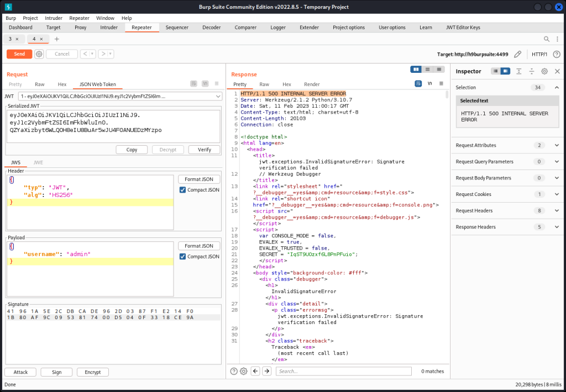Open the Request pane hamburger menu
The width and height of the screenshot is (566, 392).
click(217, 84)
